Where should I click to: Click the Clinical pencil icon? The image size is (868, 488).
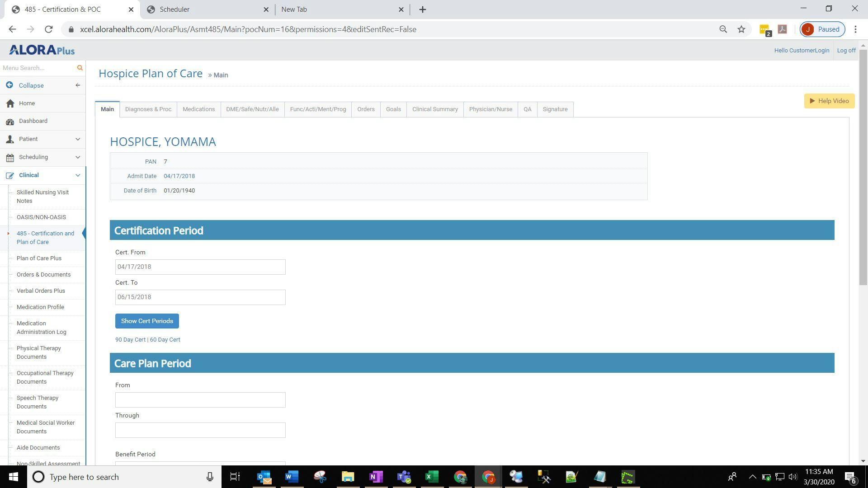click(10, 175)
